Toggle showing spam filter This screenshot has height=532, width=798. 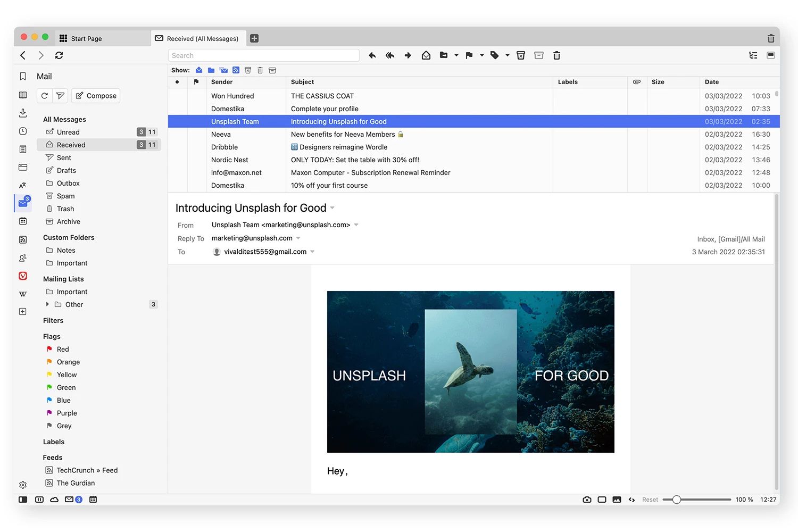coord(248,70)
